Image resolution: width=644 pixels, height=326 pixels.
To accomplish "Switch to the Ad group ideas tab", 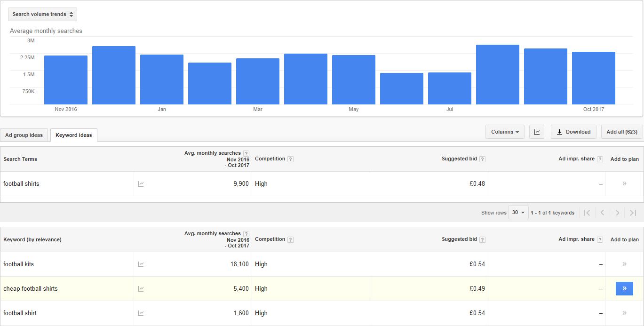I will (24, 135).
